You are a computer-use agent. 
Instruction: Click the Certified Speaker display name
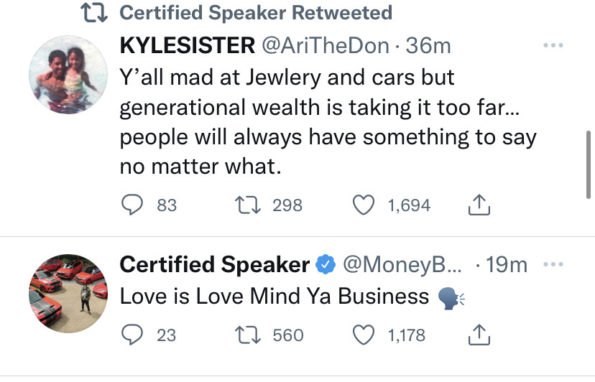pos(215,264)
